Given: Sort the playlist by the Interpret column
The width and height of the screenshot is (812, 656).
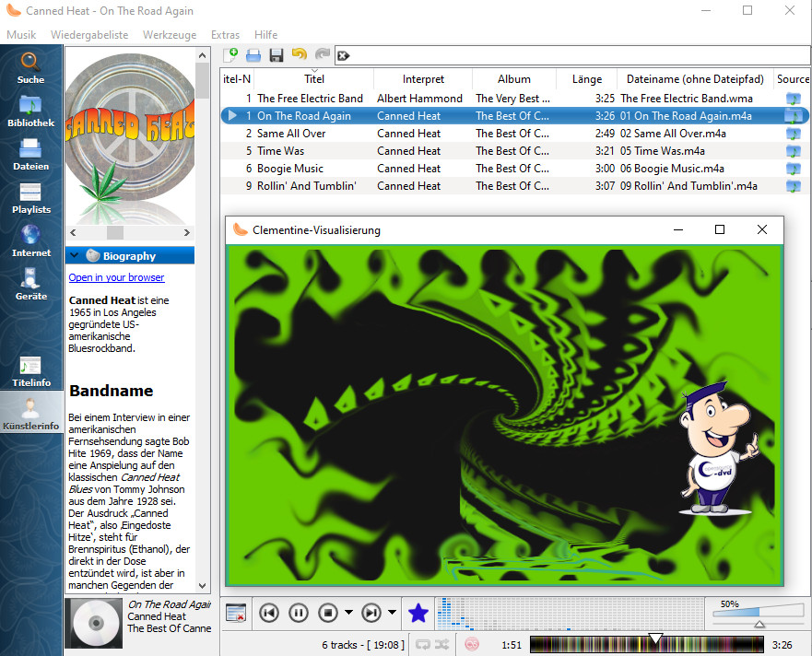Looking at the screenshot, I should tap(423, 79).
